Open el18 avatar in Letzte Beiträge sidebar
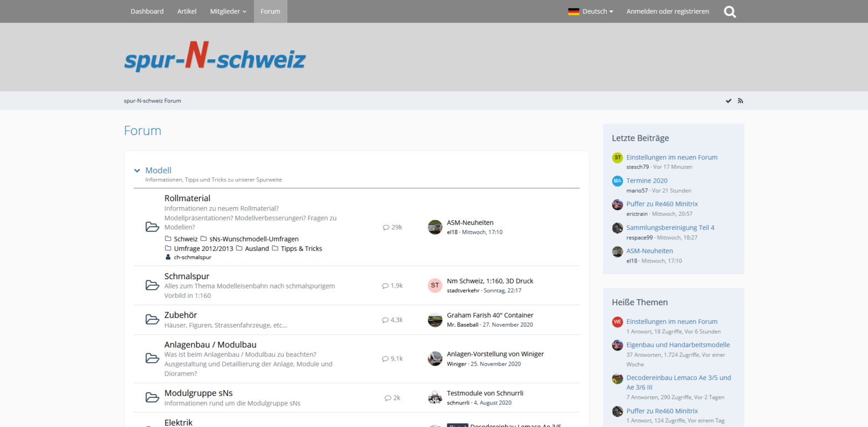The image size is (868, 427). (x=617, y=251)
